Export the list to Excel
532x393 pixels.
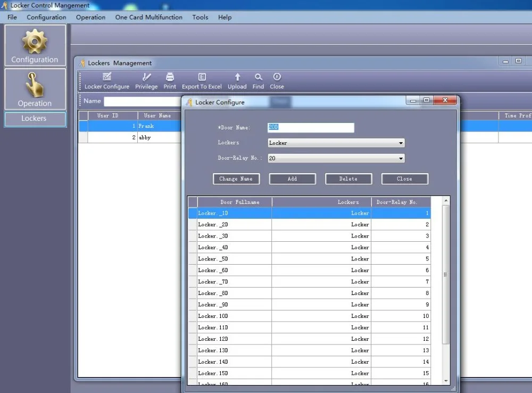click(202, 81)
